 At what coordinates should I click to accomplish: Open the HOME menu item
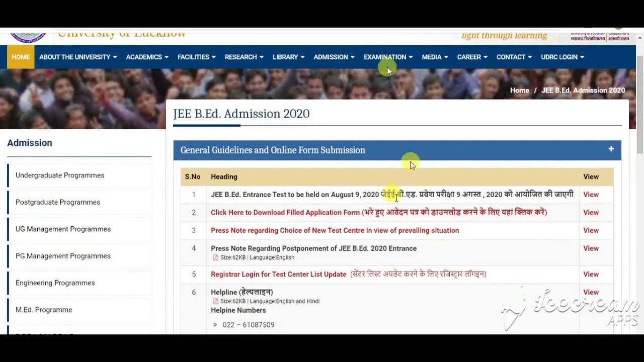[21, 57]
